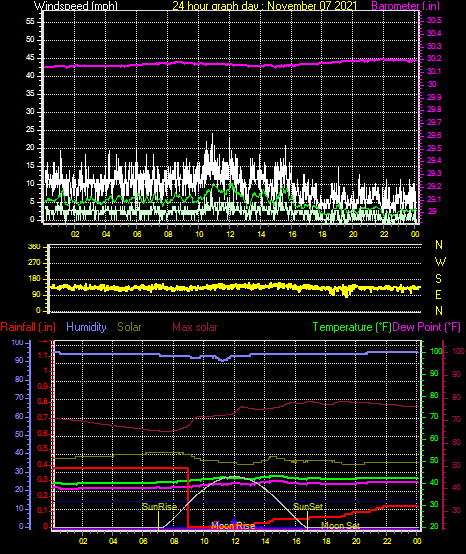Click the SunRise marker label

coord(159,507)
